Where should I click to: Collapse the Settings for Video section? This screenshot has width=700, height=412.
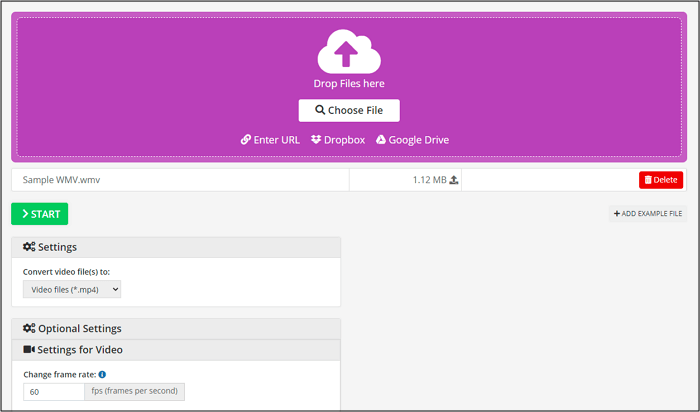(175, 349)
